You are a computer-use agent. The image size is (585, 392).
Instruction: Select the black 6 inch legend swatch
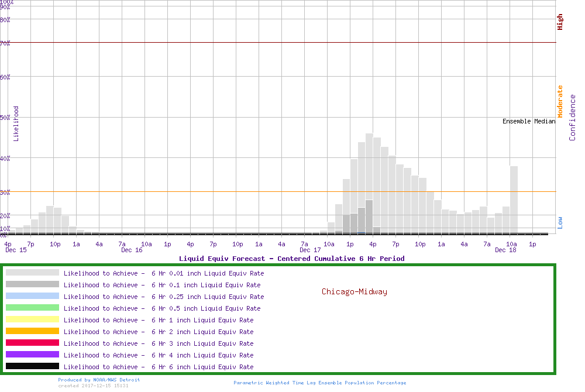click(32, 366)
